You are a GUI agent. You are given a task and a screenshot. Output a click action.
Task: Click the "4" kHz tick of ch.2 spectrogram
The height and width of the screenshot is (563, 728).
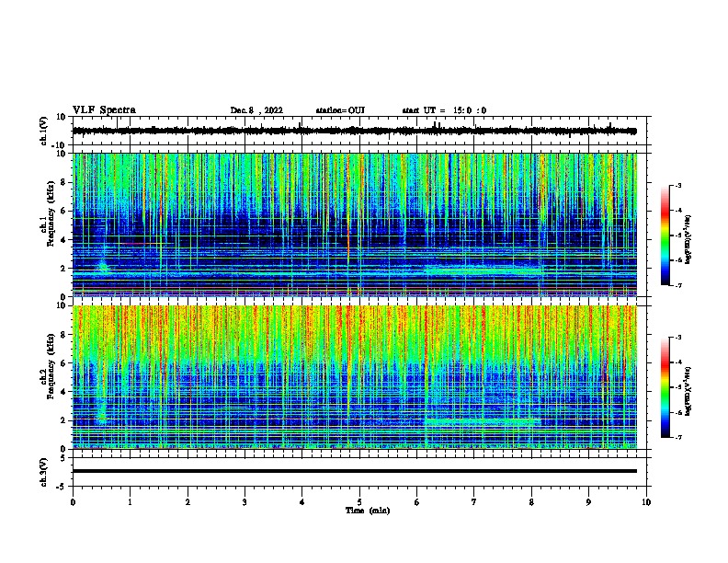point(64,392)
